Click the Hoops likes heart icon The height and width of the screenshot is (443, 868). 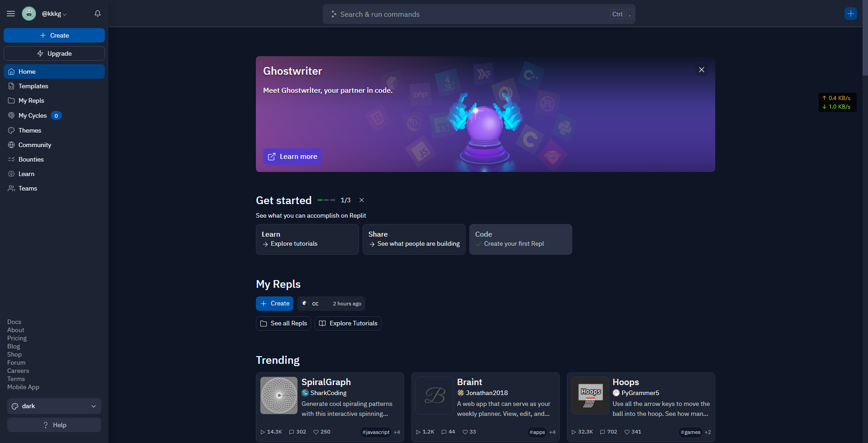627,432
